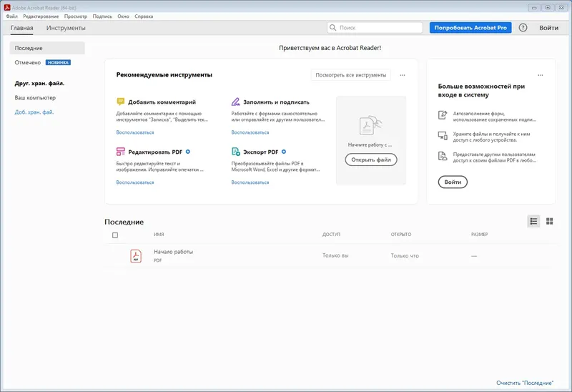This screenshot has width=572, height=392.
Task: Click the ДОСТУП column header
Action: (331, 235)
